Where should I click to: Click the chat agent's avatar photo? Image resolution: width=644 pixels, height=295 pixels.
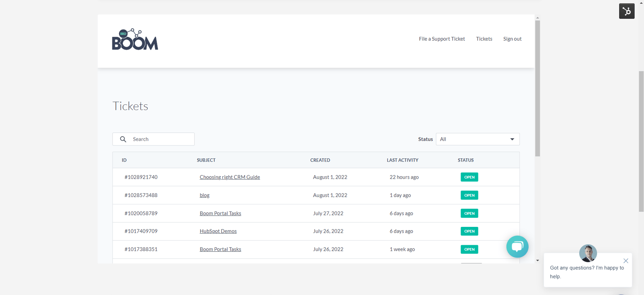point(588,253)
